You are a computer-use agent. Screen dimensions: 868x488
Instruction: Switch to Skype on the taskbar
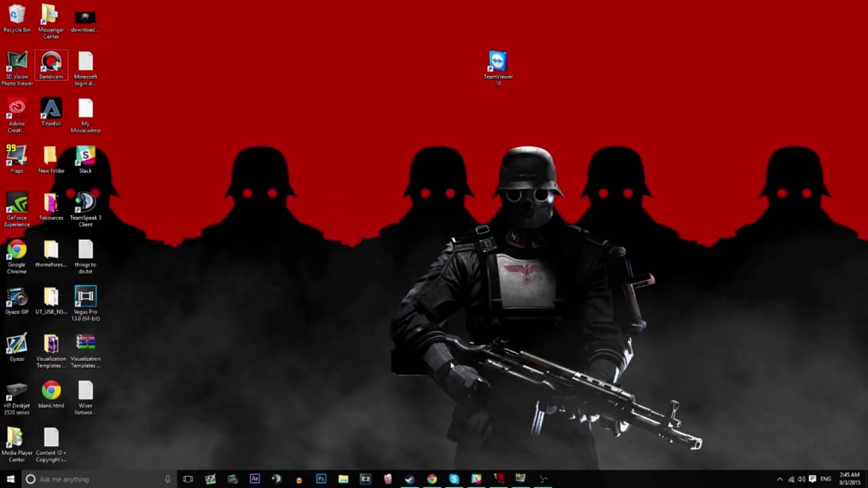pyautogui.click(x=454, y=479)
